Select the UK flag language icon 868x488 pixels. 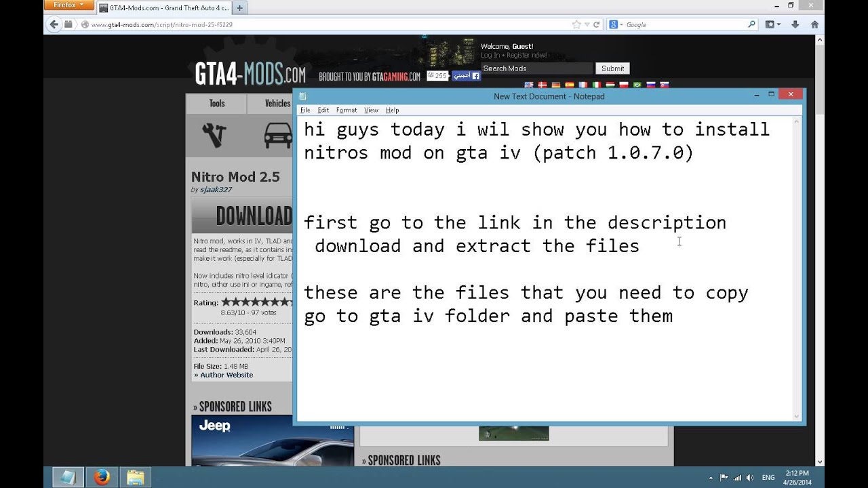click(528, 85)
